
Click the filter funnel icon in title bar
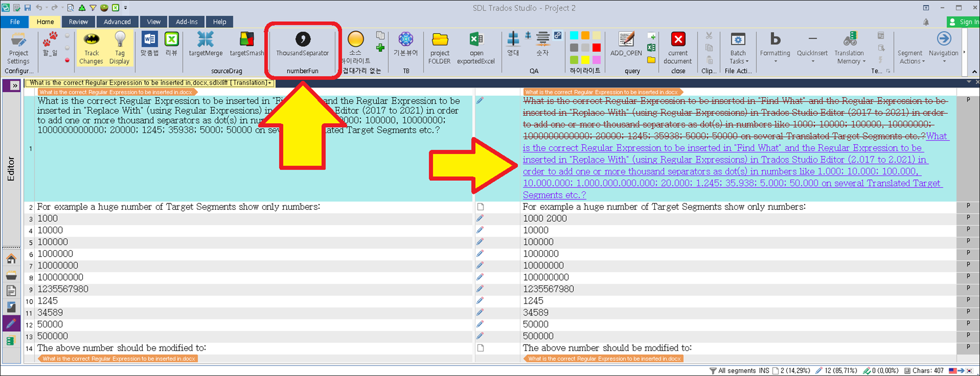[93, 8]
